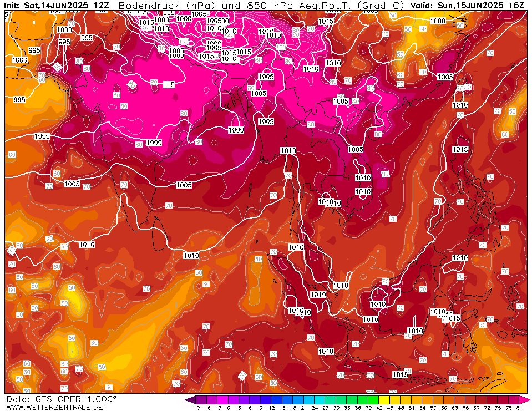Select bright green legend swatch between 39 and 42

point(373,400)
